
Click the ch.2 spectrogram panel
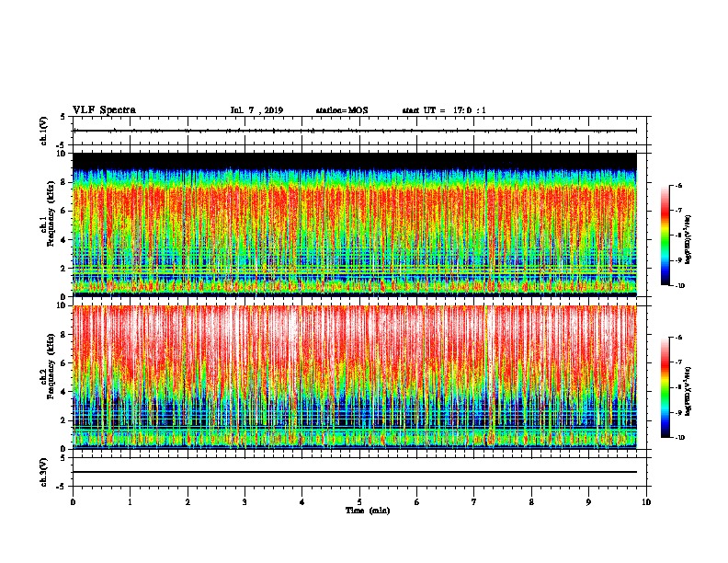click(355, 377)
